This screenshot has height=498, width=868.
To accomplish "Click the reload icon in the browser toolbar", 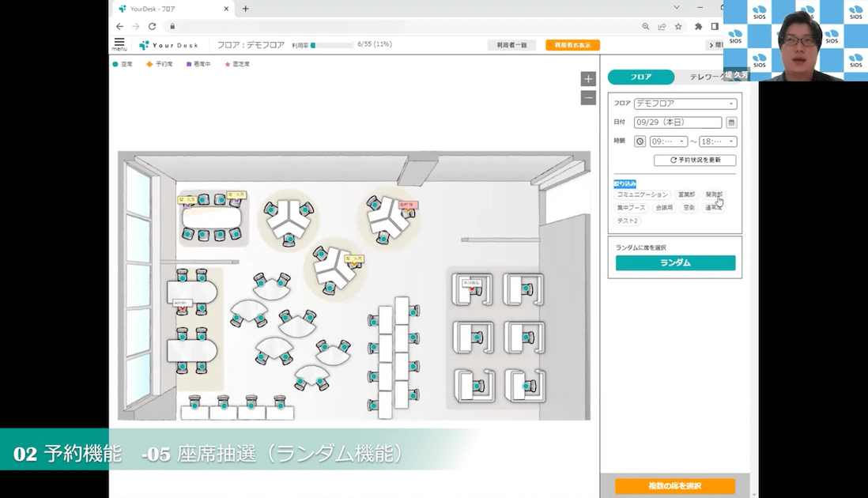I will [151, 26].
